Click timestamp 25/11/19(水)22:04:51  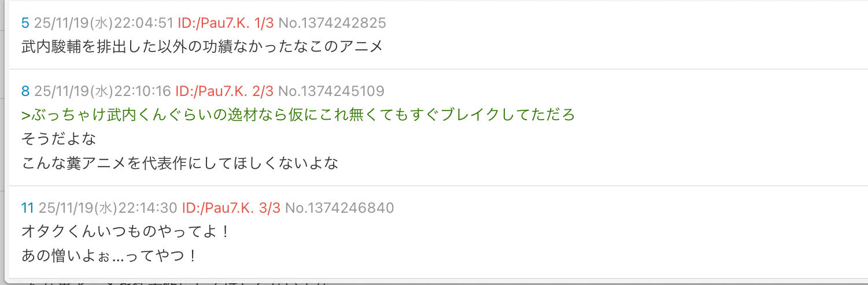104,23
